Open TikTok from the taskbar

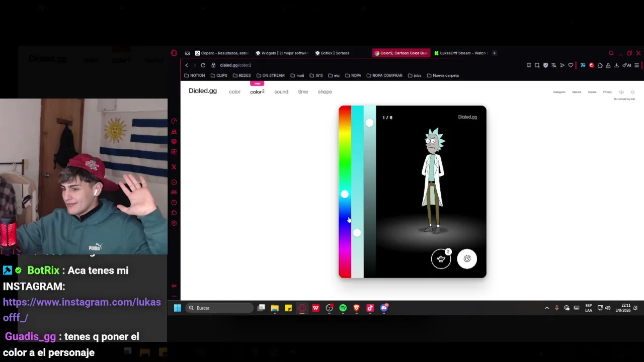[370, 308]
